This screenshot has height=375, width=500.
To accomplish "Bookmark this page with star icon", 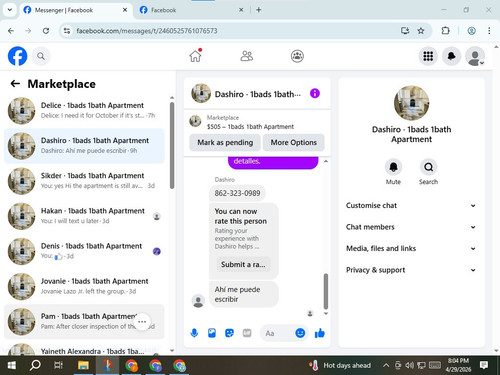I will click(x=421, y=31).
